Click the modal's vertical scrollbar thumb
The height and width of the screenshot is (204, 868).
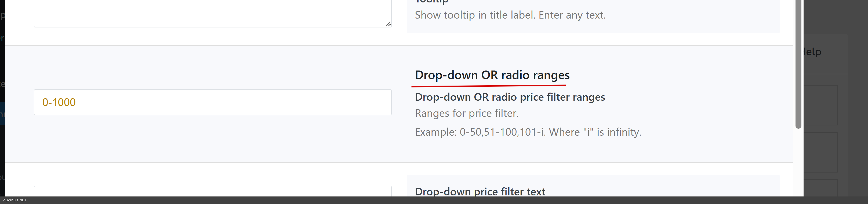click(798, 64)
